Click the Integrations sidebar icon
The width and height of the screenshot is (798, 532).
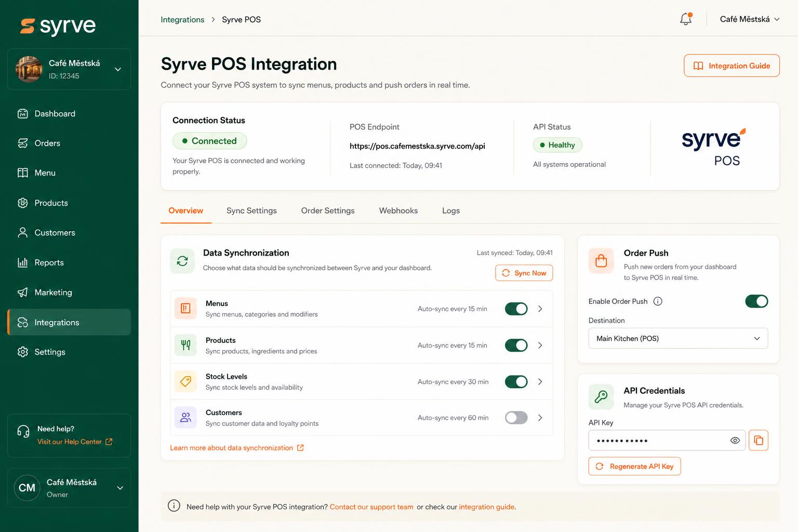pyautogui.click(x=23, y=323)
